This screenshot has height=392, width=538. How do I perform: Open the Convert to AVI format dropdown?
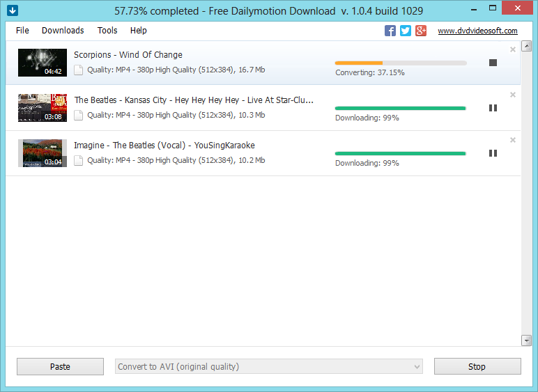point(269,367)
